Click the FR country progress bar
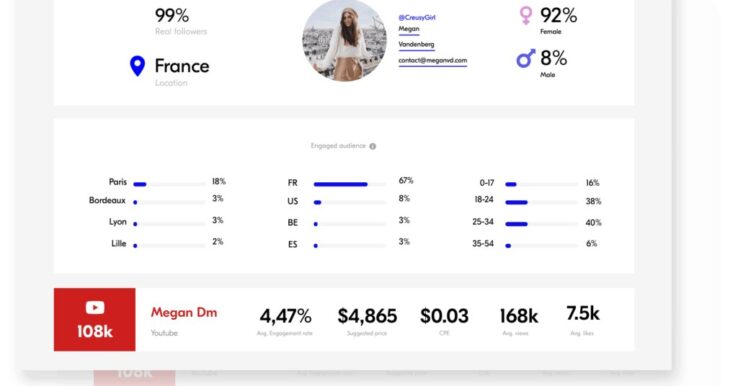 coord(350,185)
